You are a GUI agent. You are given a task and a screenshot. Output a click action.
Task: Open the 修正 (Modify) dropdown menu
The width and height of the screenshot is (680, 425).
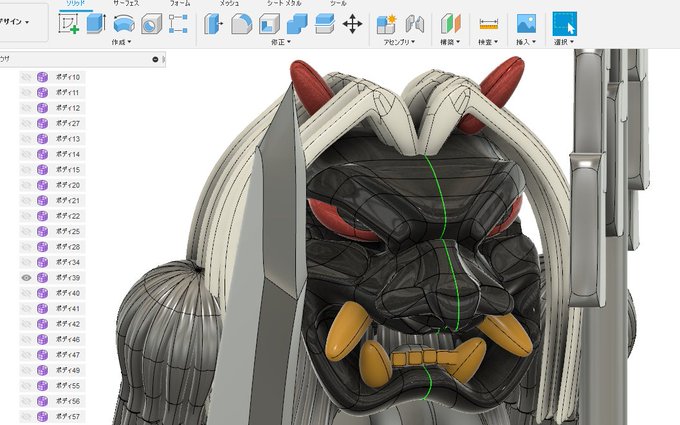(x=281, y=42)
